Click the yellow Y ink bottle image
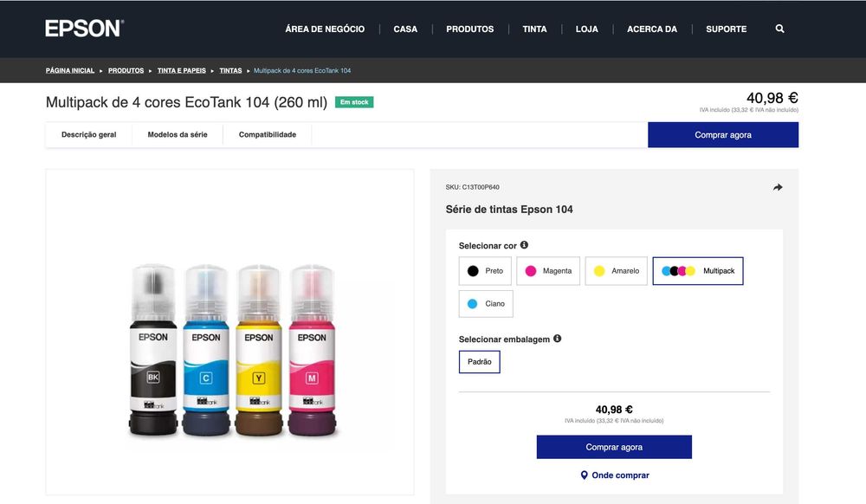The image size is (866, 504). click(258, 350)
